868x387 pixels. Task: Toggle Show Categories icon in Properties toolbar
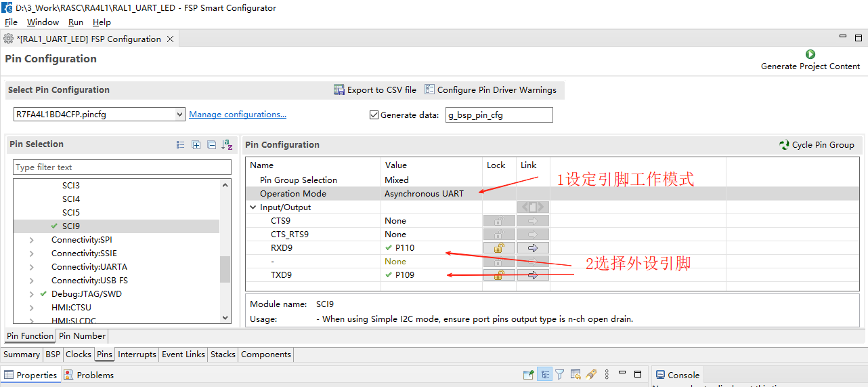pos(544,374)
